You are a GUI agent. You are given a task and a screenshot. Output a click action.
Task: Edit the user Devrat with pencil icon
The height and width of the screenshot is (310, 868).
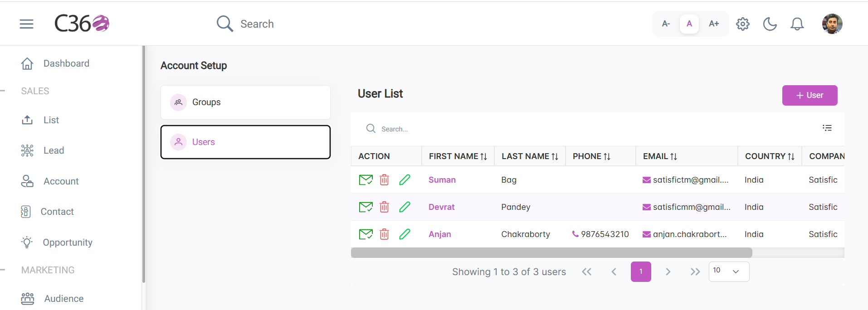click(x=405, y=207)
